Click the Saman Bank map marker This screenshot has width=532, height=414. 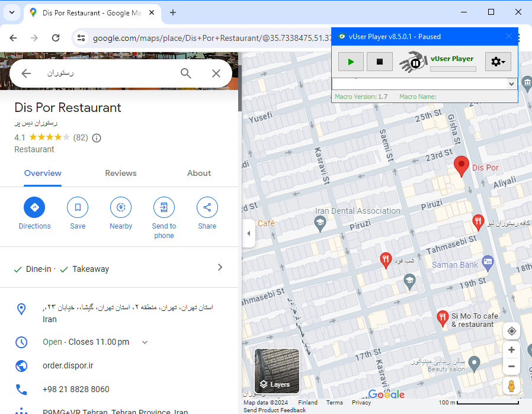(x=488, y=262)
